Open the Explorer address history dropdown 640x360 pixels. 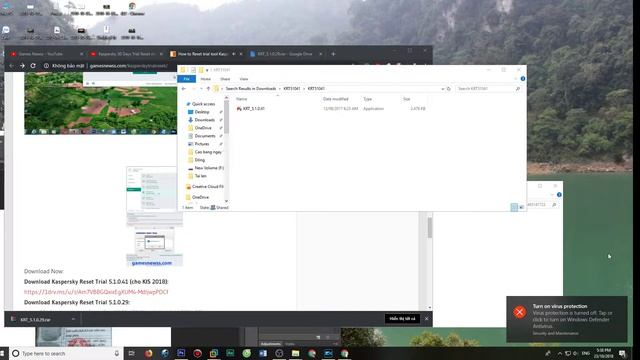click(x=442, y=89)
